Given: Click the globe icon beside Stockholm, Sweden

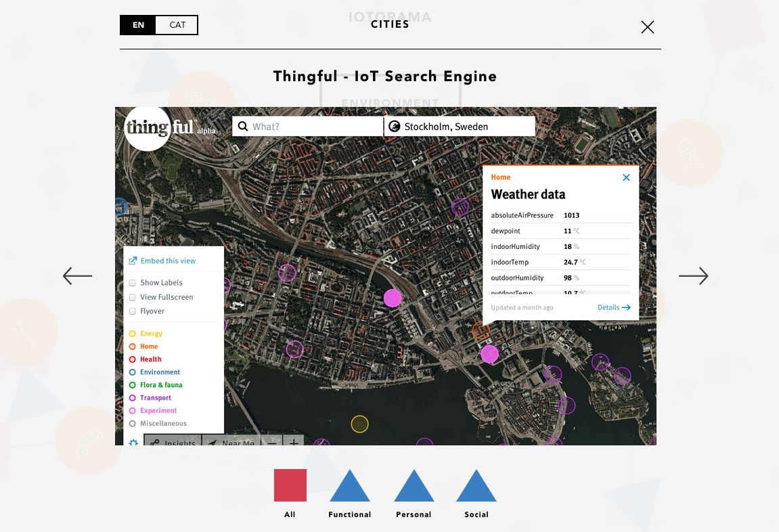Looking at the screenshot, I should tap(394, 127).
